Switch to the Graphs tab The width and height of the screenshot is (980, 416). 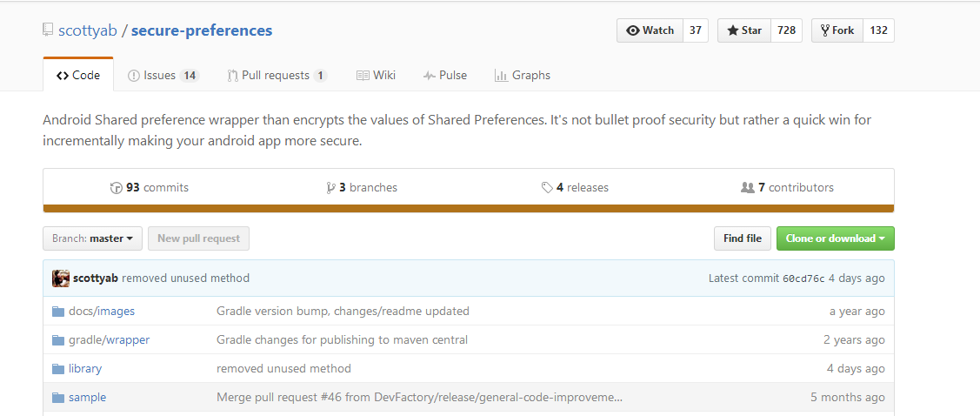coord(523,75)
